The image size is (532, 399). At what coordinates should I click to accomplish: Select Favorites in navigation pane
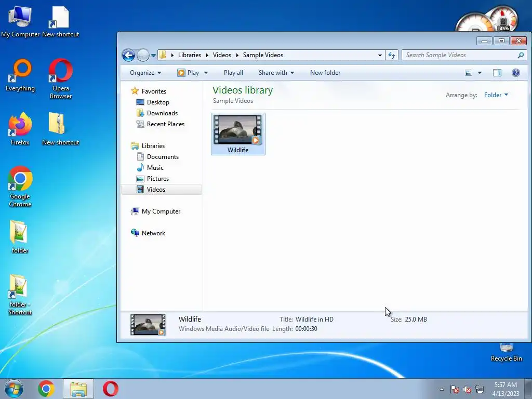click(154, 91)
